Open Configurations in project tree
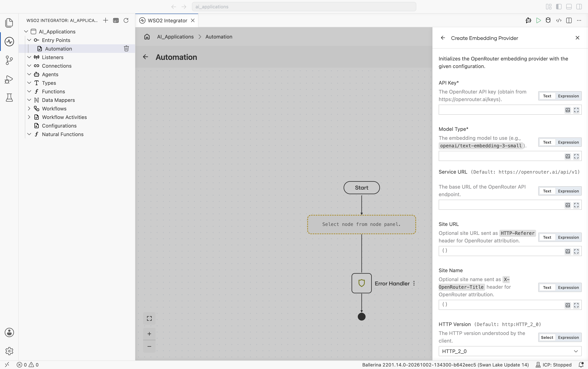Screen dimensions: 588x369 59,126
